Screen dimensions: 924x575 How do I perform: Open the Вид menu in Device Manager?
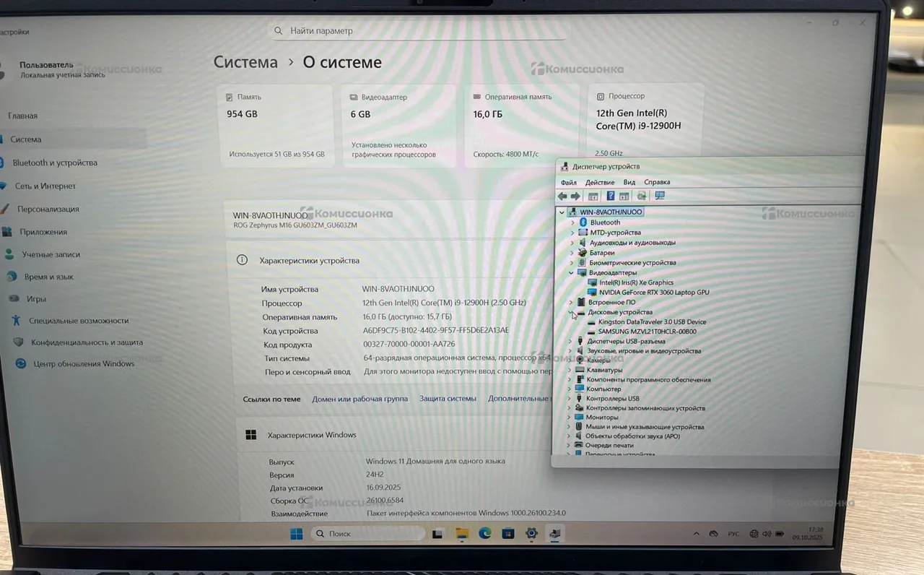629,183
